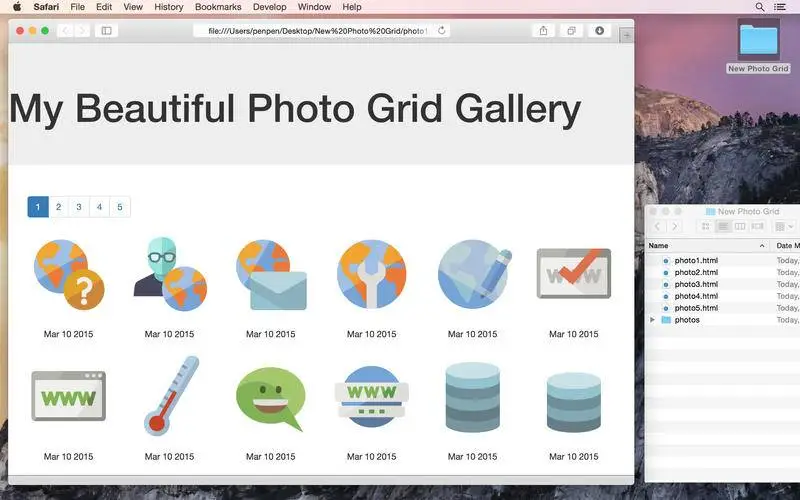This screenshot has width=800, height=500.
Task: Open the Safari menu
Action: pyautogui.click(x=46, y=7)
